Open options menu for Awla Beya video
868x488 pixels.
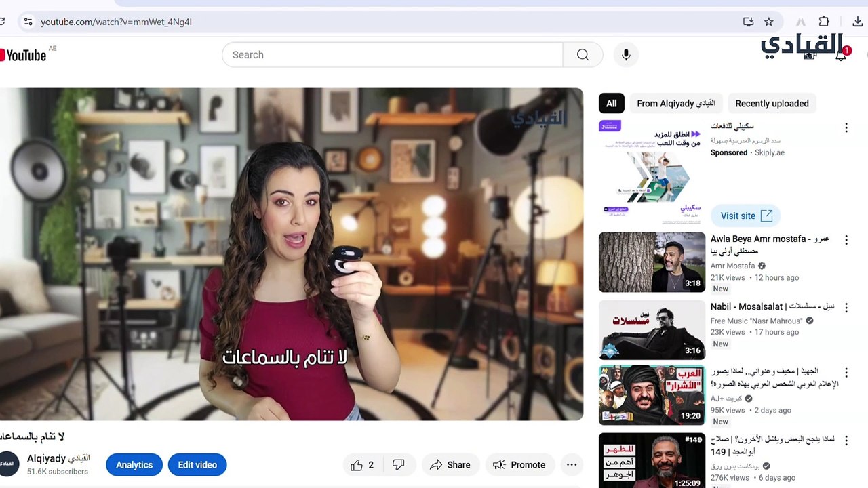tap(846, 240)
